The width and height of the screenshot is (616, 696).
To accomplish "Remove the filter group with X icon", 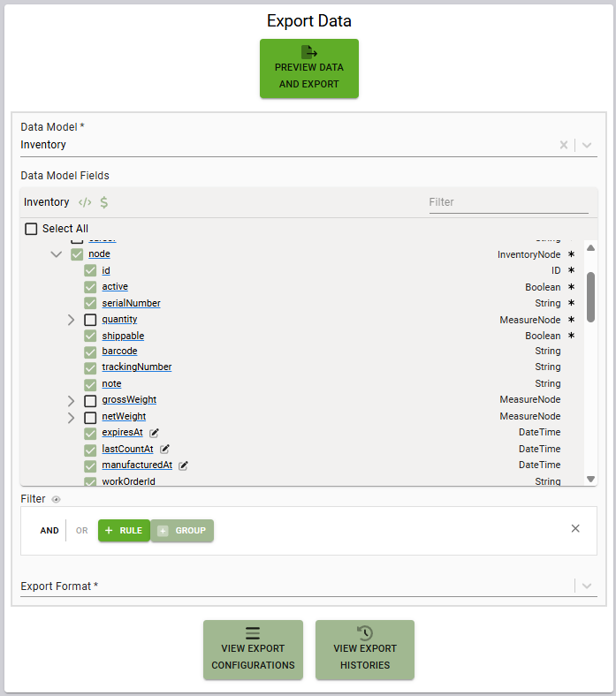I will [x=575, y=528].
